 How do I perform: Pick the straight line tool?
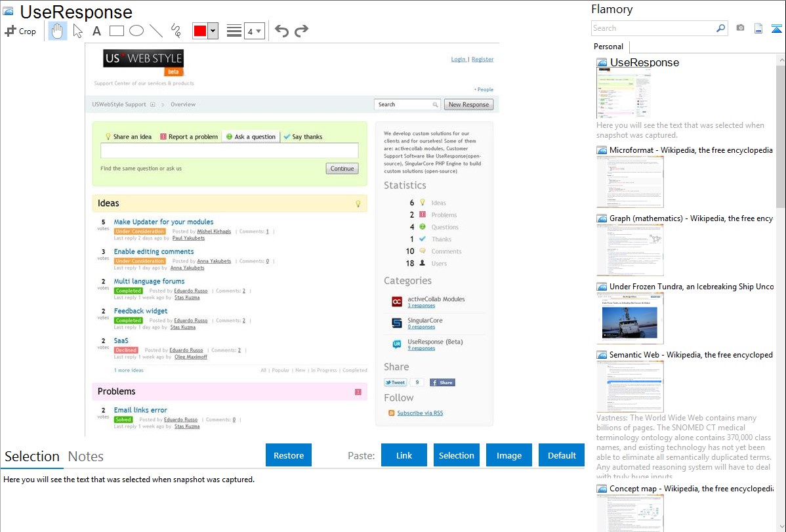[x=156, y=31]
